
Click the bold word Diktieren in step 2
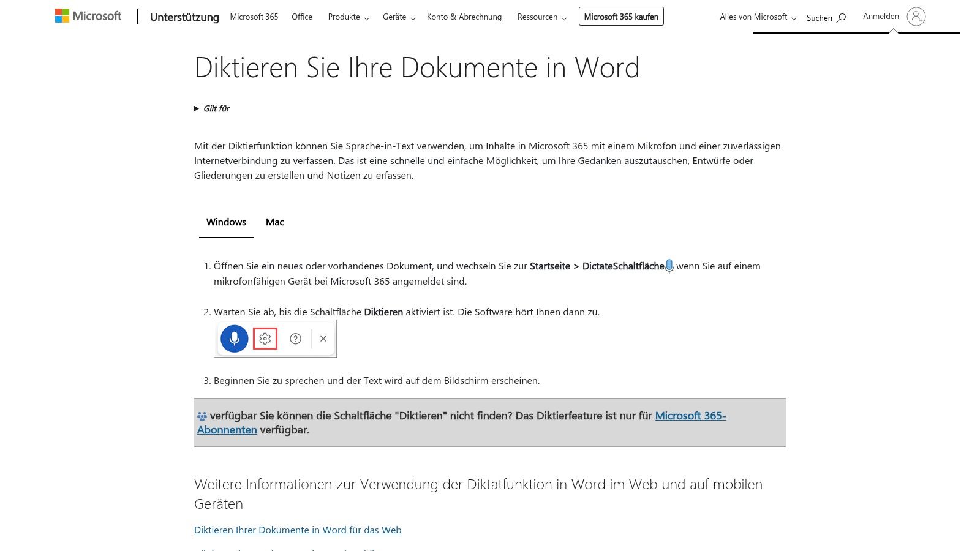point(383,312)
